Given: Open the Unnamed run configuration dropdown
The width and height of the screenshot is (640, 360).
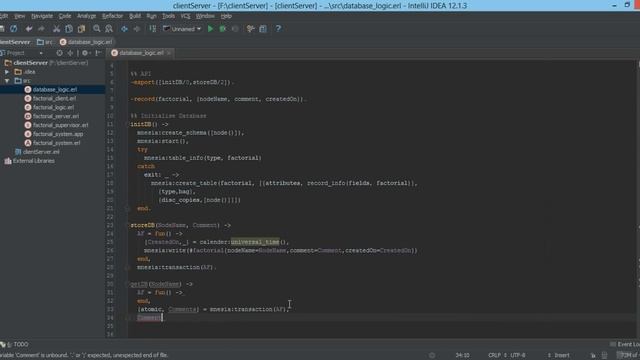Looking at the screenshot, I should [x=182, y=29].
